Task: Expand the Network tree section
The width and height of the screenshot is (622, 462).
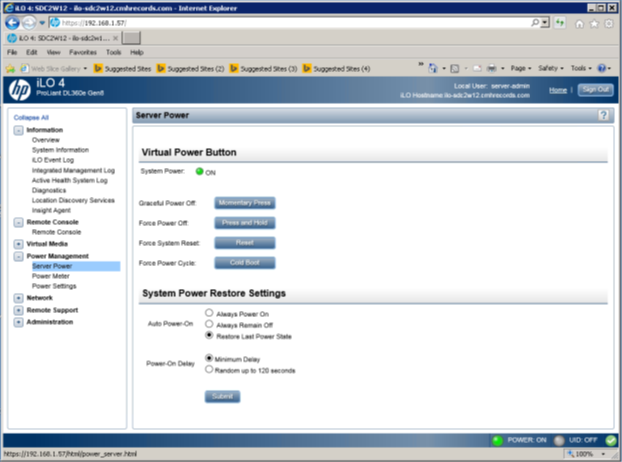Action: 19,298
